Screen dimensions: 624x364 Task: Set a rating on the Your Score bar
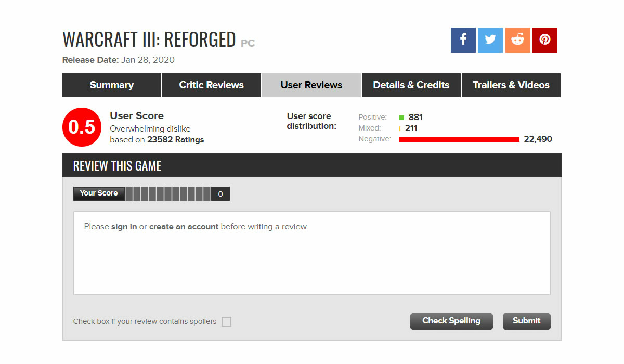point(168,194)
